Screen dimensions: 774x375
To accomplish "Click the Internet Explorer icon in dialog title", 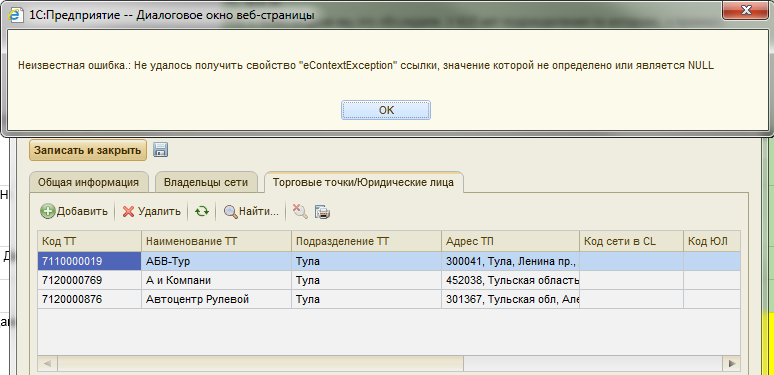I will [15, 15].
